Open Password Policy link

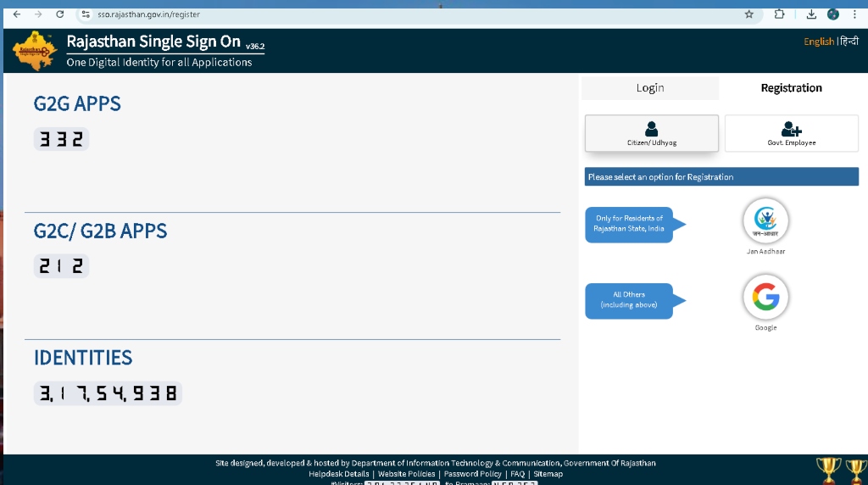pos(473,474)
